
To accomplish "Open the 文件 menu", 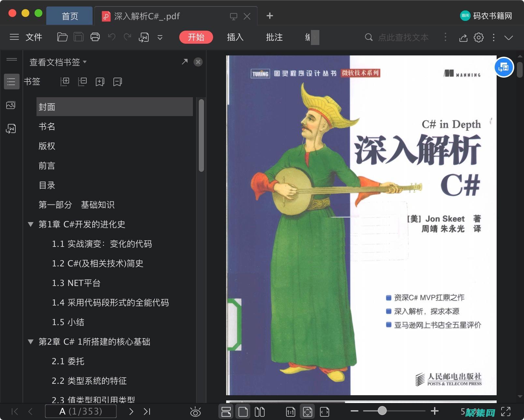I will [x=34, y=37].
